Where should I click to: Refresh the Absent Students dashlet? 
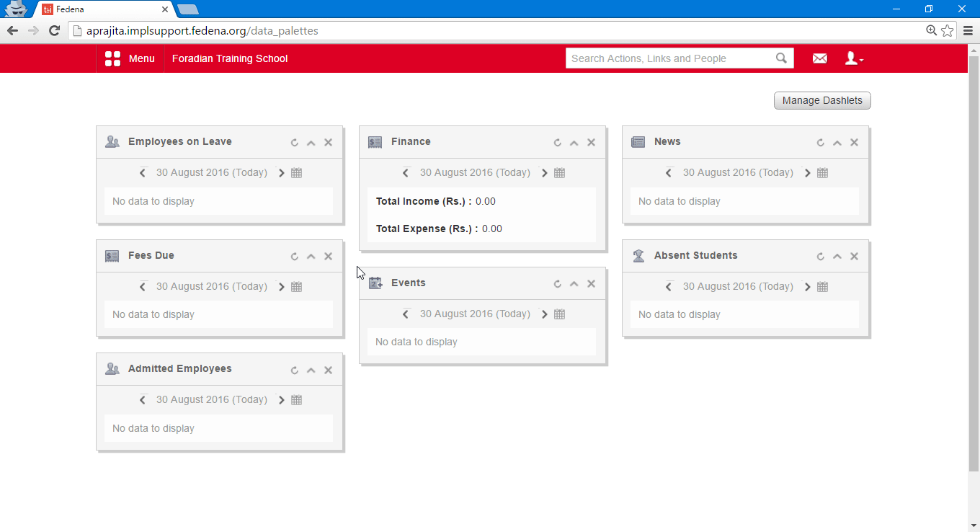(821, 257)
